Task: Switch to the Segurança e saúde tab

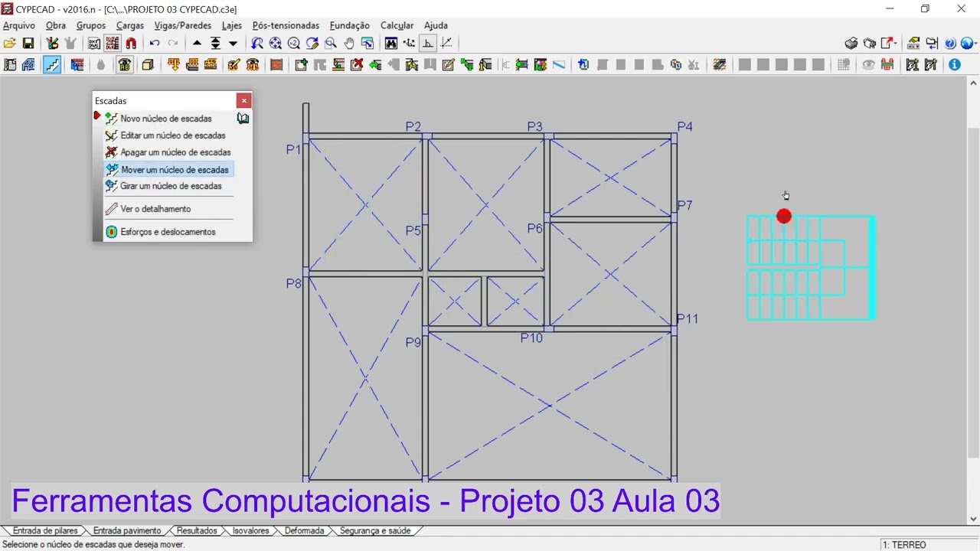Action: click(375, 530)
